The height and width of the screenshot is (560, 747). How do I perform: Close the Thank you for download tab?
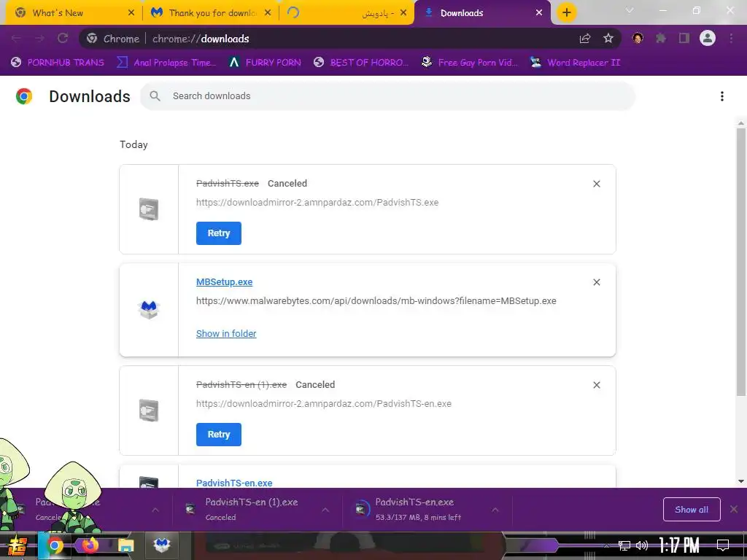tap(268, 13)
